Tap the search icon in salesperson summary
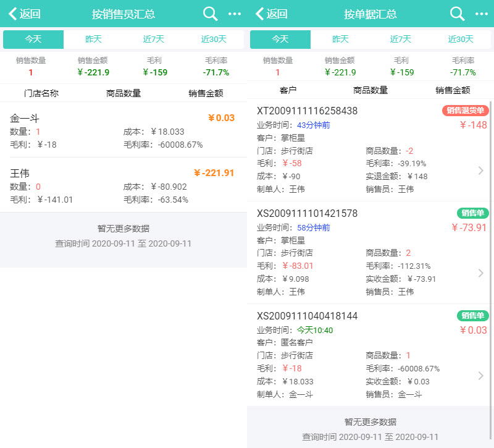This screenshot has width=494, height=448. coord(211,14)
